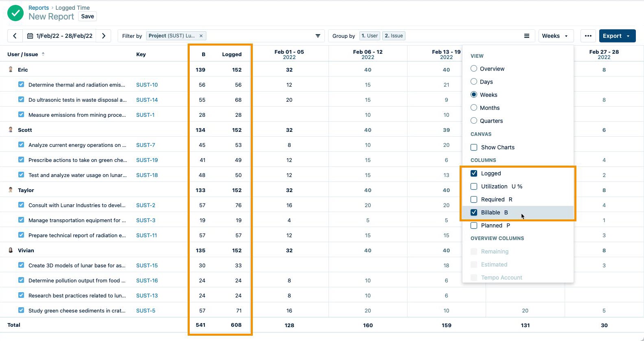Enable Show Charts checkbox
Screen dimensions: 644x341
[x=474, y=147]
